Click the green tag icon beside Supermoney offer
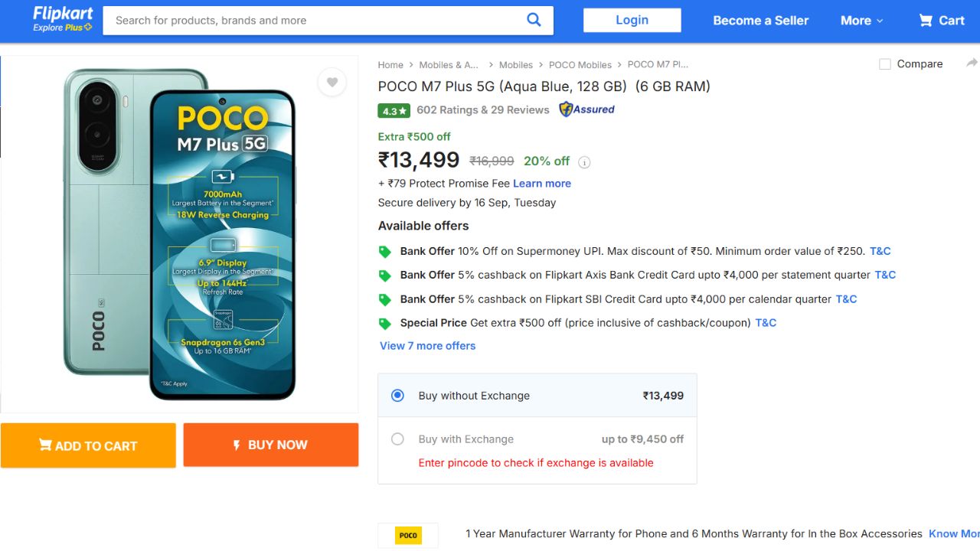This screenshot has height=551, width=980. pyautogui.click(x=385, y=252)
